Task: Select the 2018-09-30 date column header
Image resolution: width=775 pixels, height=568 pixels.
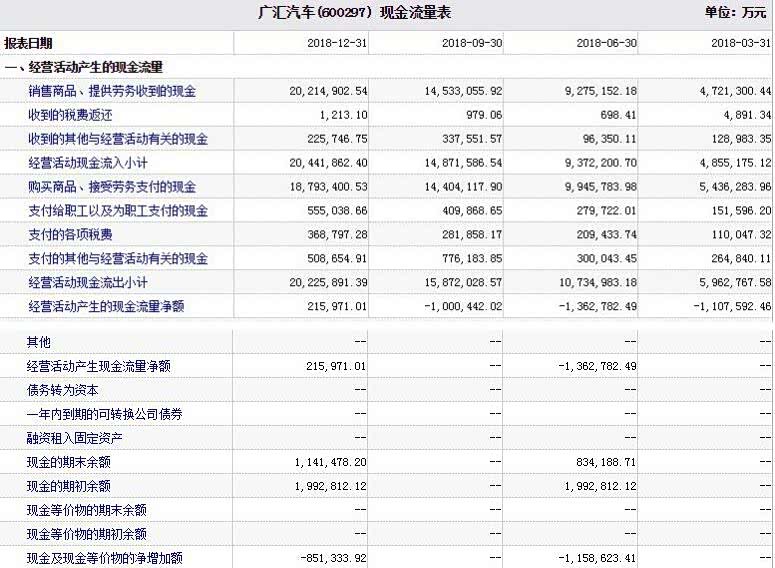Action: (x=472, y=44)
